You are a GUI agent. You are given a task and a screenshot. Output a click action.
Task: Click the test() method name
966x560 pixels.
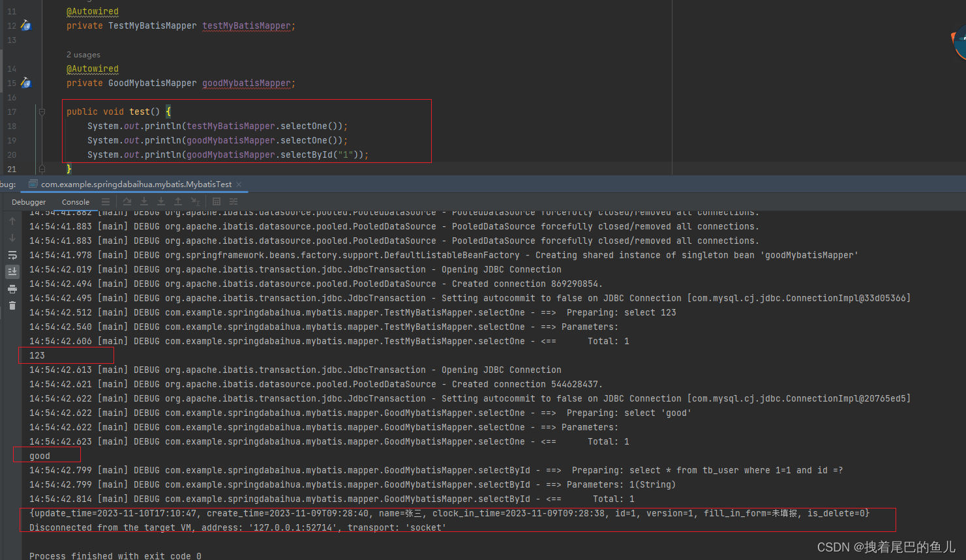[x=140, y=112]
